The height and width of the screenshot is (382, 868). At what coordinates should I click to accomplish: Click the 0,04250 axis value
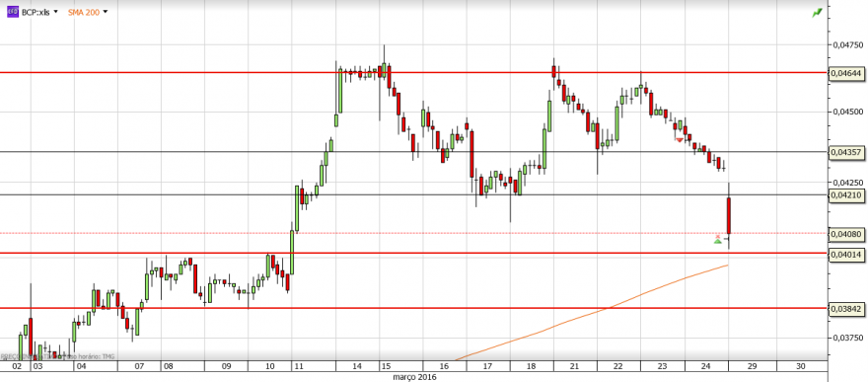point(847,183)
